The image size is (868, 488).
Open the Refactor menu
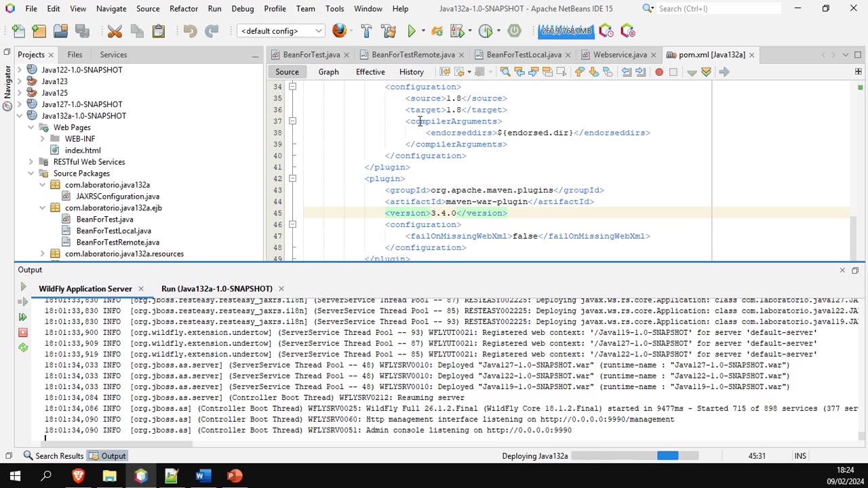tap(184, 9)
